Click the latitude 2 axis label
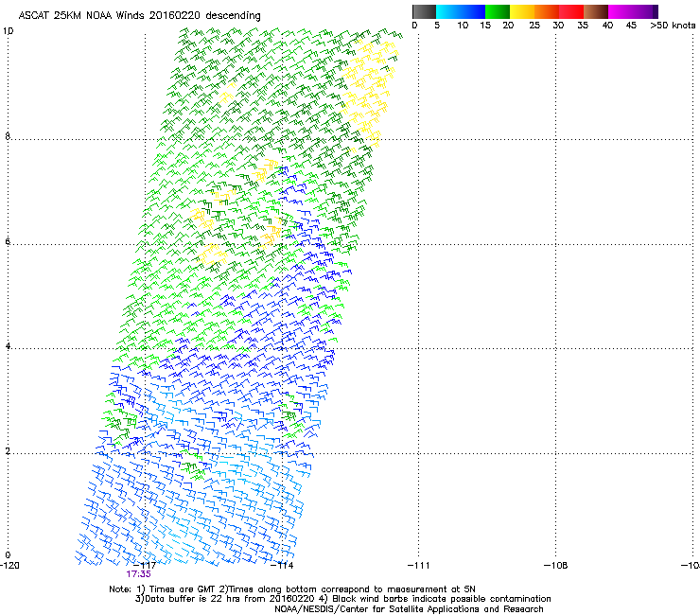The image size is (700, 615). click(x=8, y=451)
